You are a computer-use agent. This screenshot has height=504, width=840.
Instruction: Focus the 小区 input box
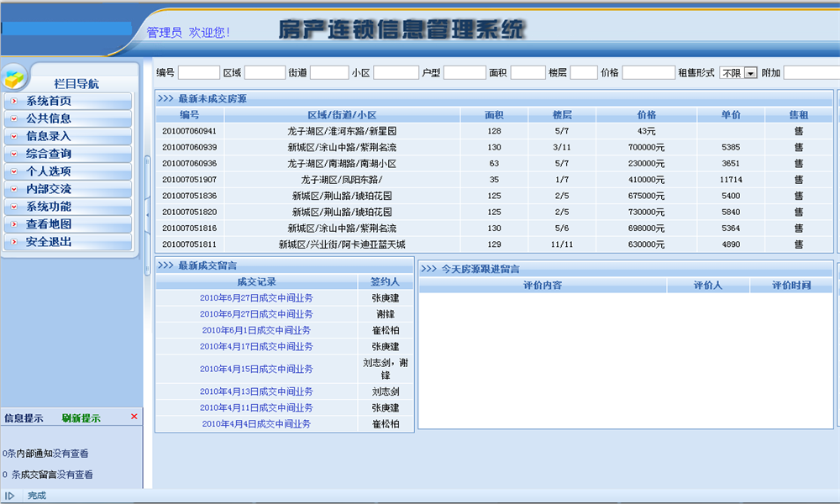click(x=396, y=73)
